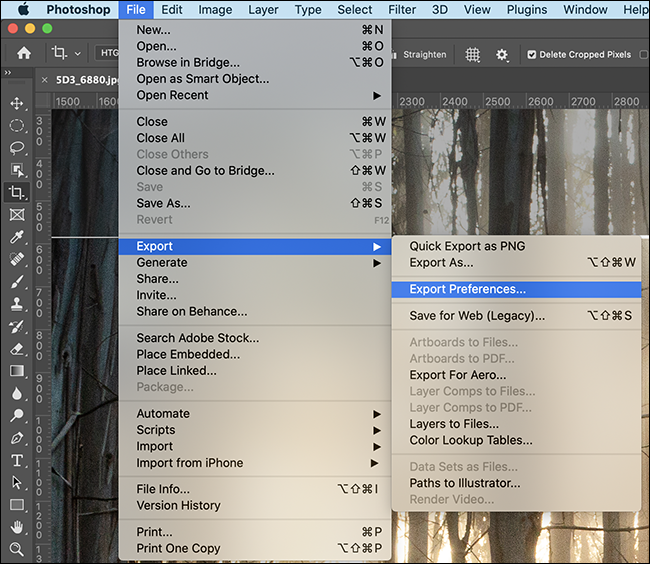The width and height of the screenshot is (650, 564).
Task: Choose Browse in Bridge... item
Action: tap(255, 63)
